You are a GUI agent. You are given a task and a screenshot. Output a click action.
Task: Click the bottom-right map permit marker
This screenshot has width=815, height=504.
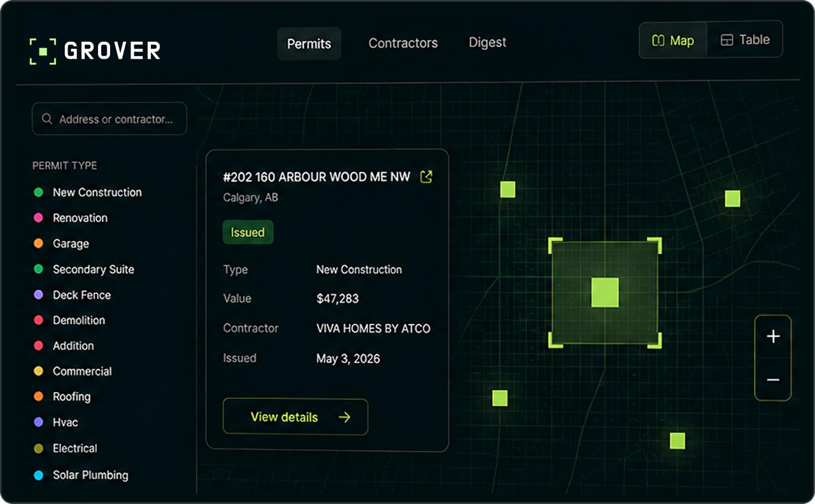(677, 440)
